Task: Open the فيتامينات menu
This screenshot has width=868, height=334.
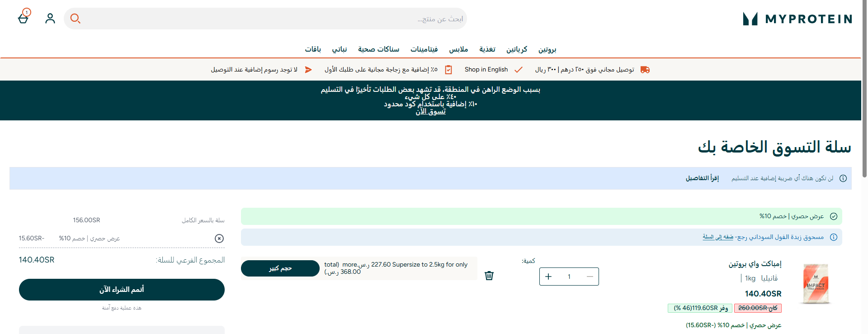Action: 424,49
